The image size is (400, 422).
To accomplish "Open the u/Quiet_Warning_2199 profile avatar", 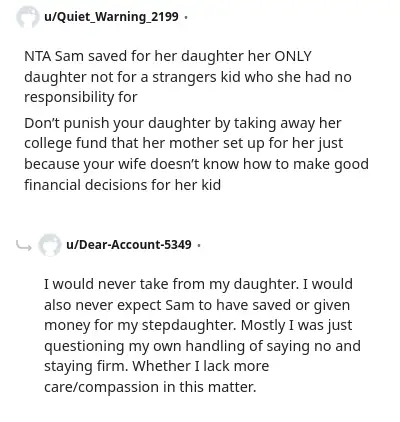I will [x=27, y=17].
